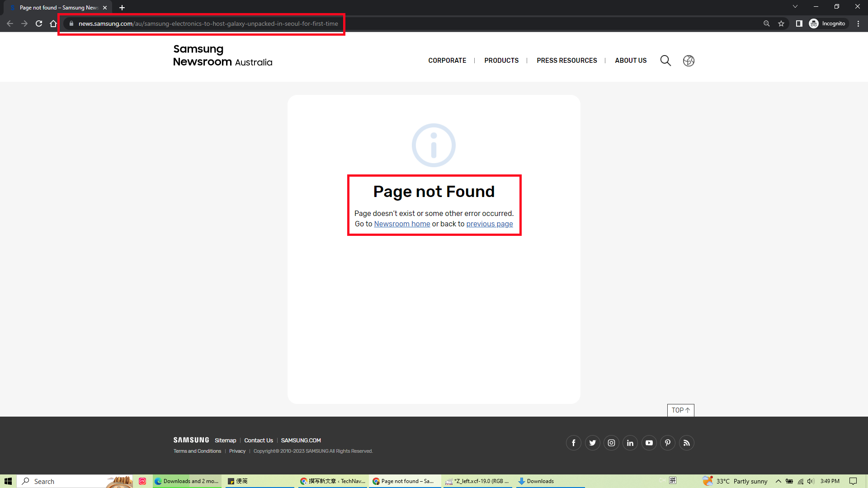The height and width of the screenshot is (488, 868).
Task: Open the PRESS RESOURCES menu
Action: coord(566,61)
